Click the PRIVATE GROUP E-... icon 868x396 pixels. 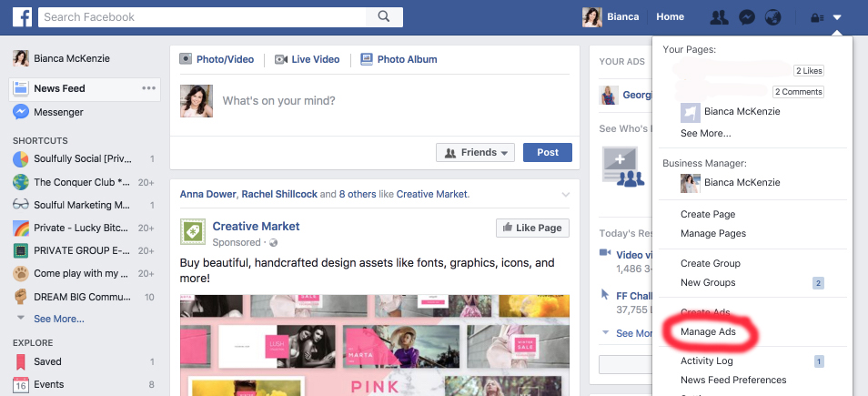coord(21,250)
